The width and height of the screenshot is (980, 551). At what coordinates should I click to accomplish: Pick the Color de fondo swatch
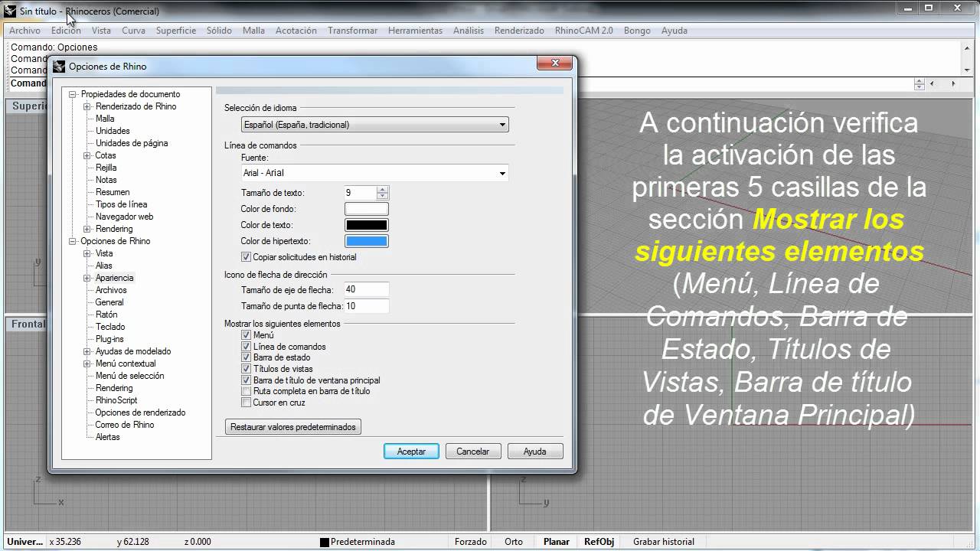click(367, 209)
